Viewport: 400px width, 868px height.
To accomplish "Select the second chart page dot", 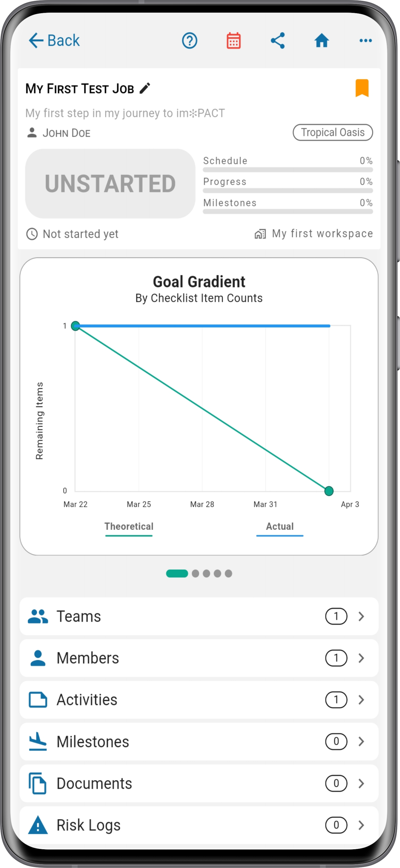I will tap(195, 574).
